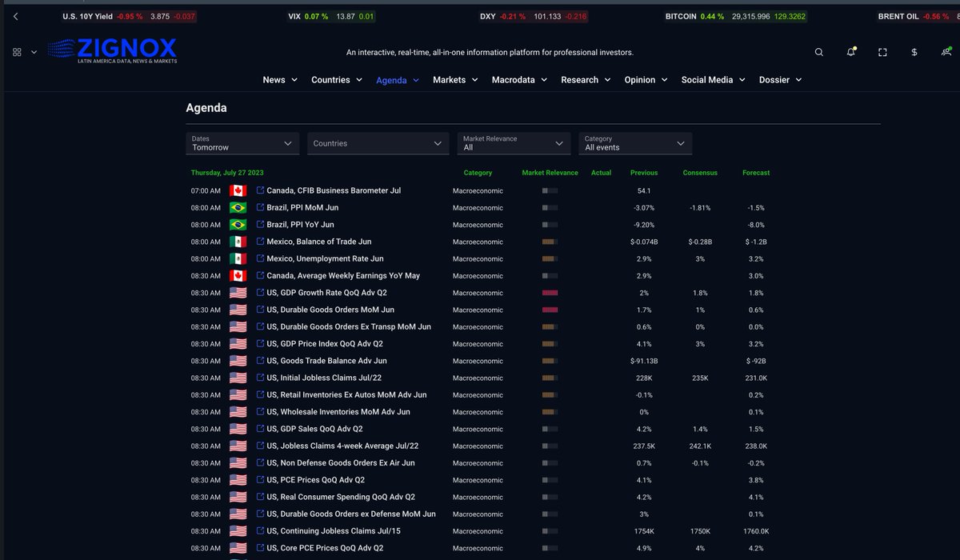
Task: Click the Thursday, July 27 2023 date heading
Action: coord(227,173)
